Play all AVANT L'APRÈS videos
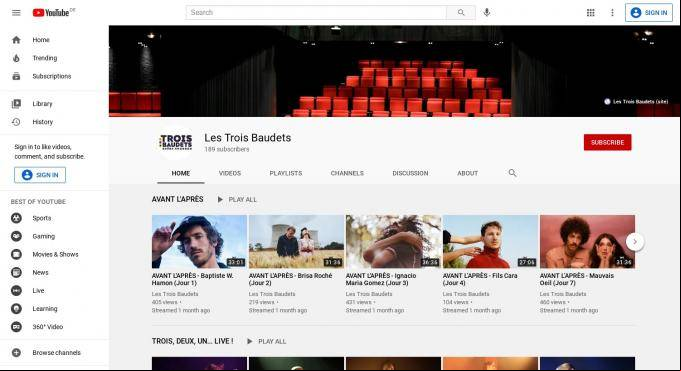The height and width of the screenshot is (371, 681). click(x=237, y=199)
